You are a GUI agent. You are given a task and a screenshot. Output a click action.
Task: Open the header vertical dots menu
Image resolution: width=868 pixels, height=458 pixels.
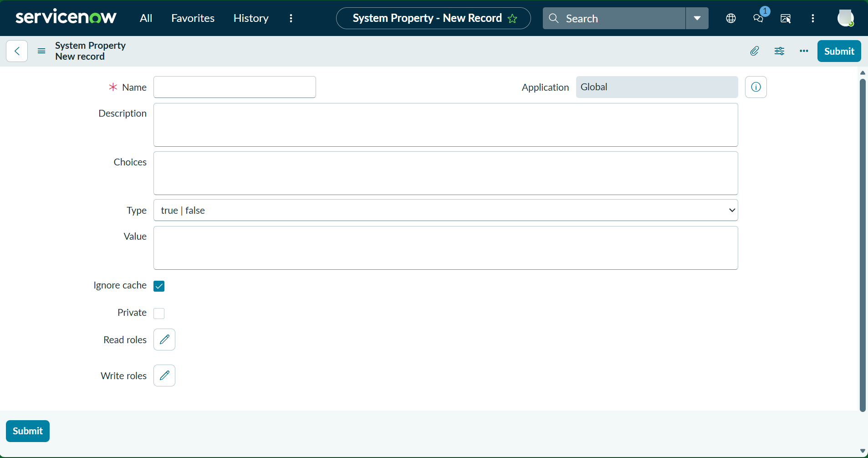pos(813,18)
